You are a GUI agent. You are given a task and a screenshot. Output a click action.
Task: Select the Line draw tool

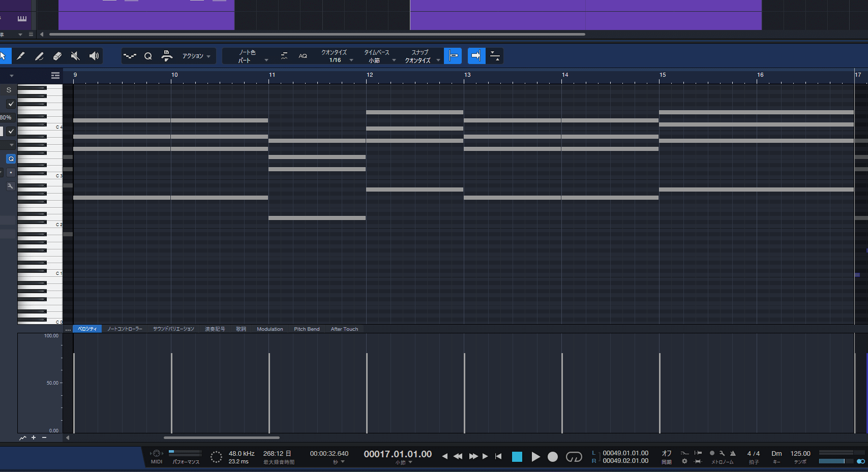coord(39,56)
